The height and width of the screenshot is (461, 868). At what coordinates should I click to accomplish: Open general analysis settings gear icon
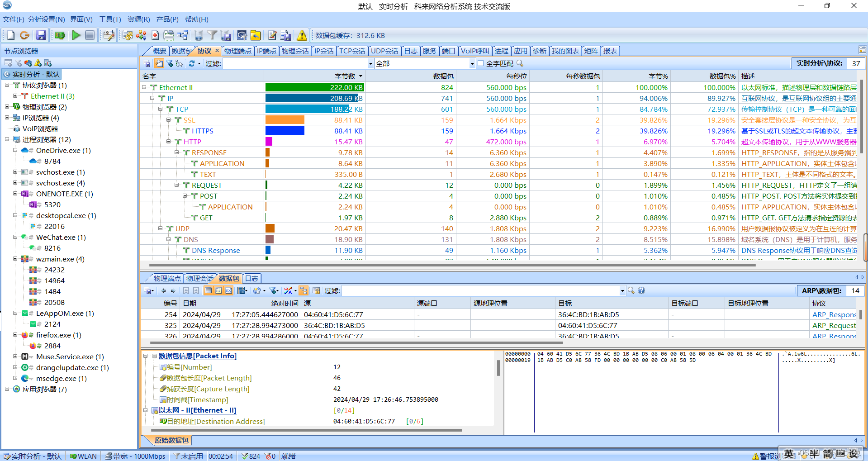point(128,35)
